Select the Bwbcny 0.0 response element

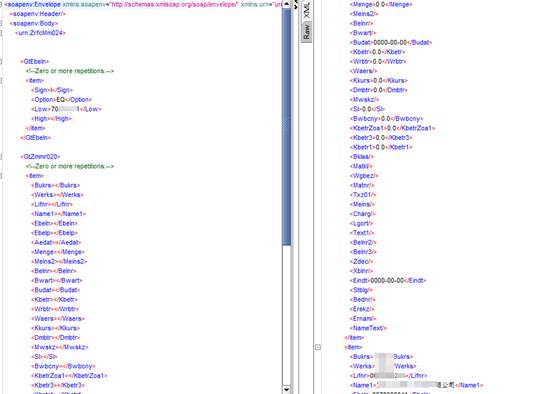point(386,119)
